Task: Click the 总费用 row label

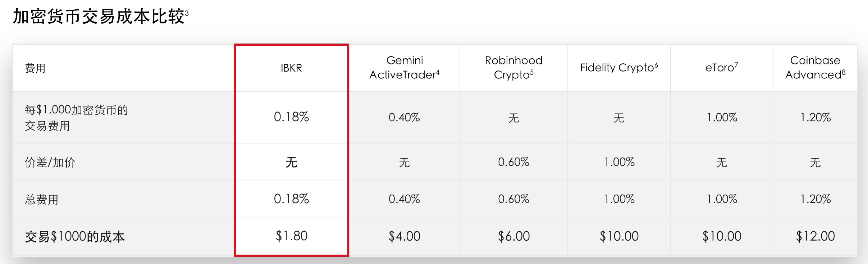Action: click(42, 200)
